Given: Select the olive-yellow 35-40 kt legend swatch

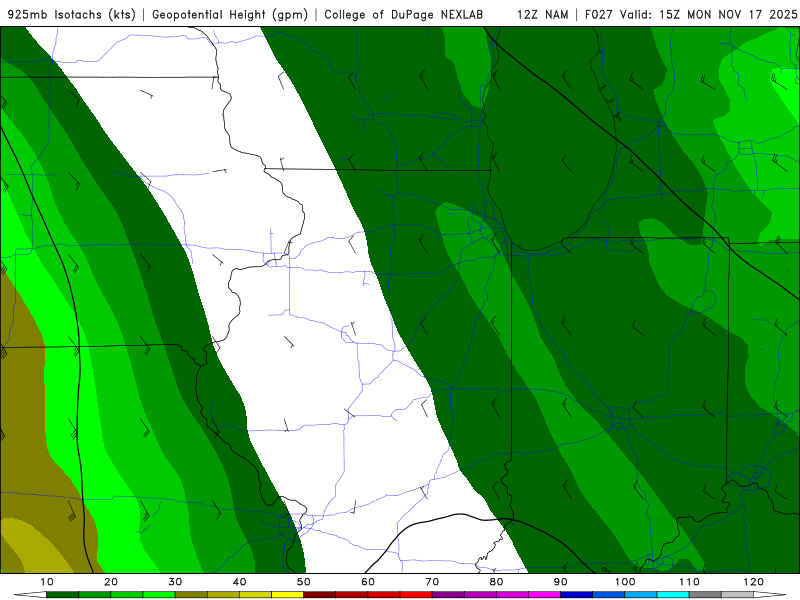Looking at the screenshot, I should [x=223, y=595].
